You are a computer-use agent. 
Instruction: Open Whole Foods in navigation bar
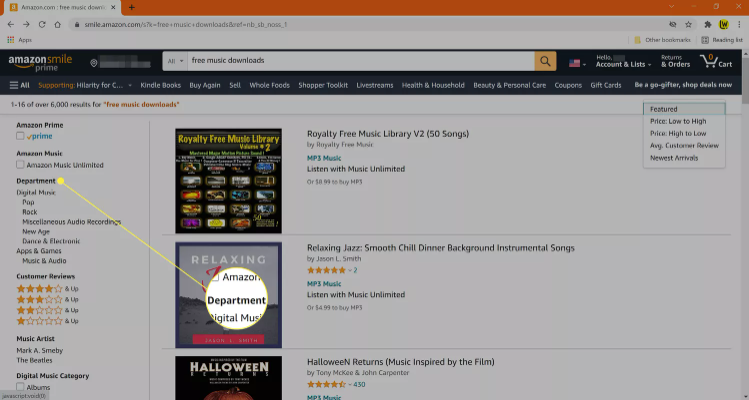(x=269, y=85)
